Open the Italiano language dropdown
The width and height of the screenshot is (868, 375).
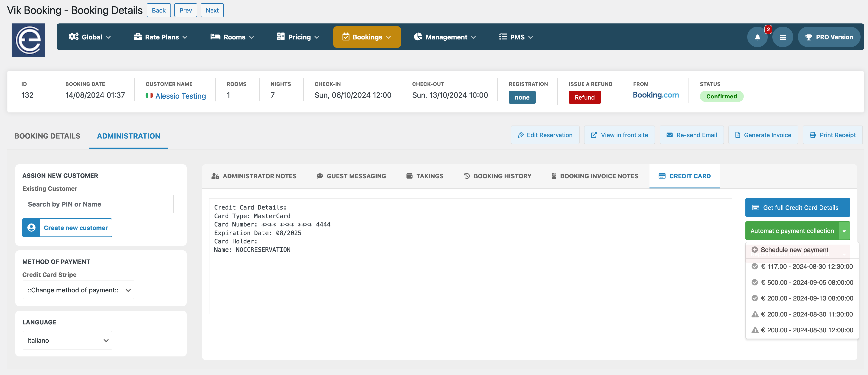tap(67, 340)
